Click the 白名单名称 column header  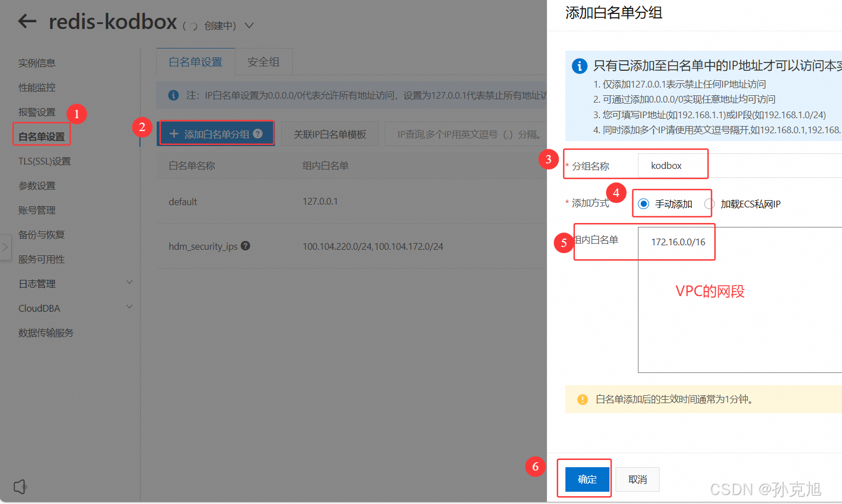(192, 166)
